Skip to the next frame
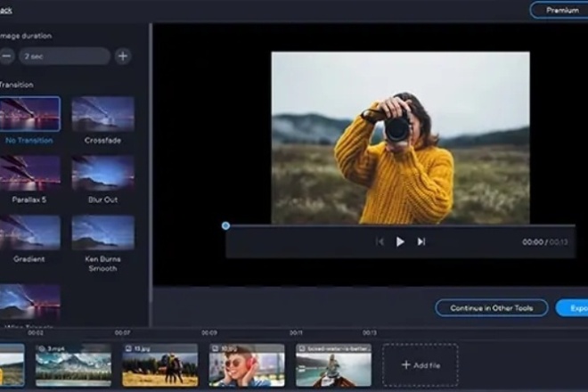 [421, 241]
